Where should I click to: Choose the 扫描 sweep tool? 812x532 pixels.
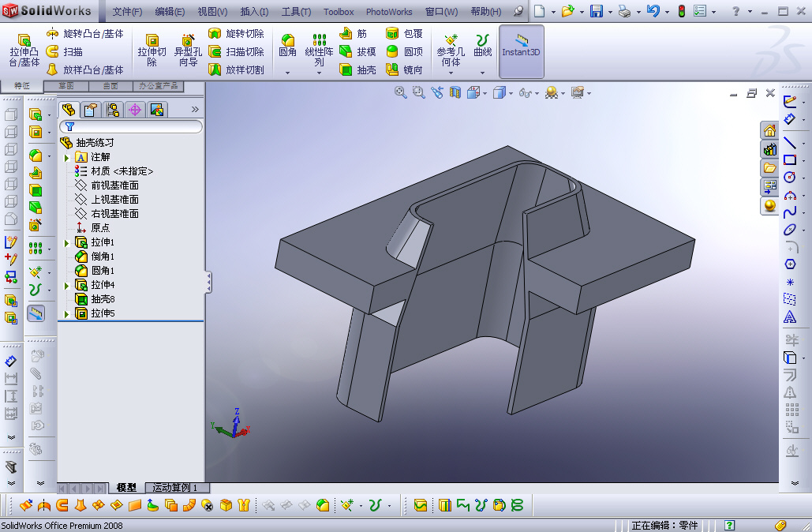64,51
